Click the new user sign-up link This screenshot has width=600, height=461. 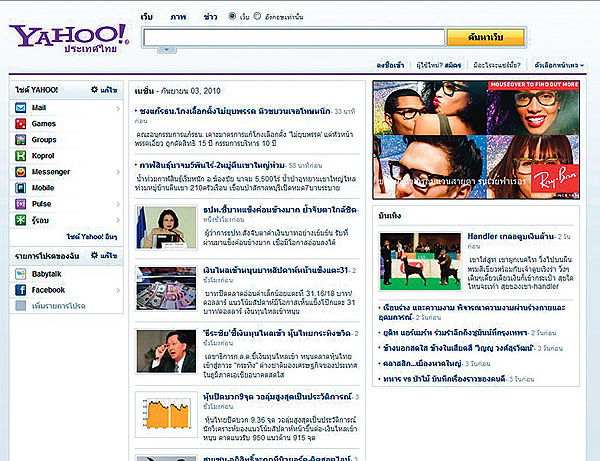pos(439,65)
